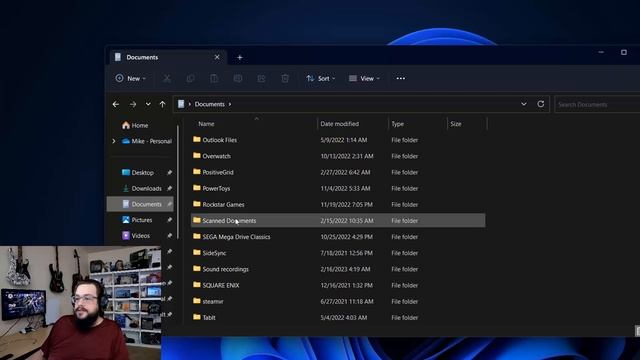
Task: Select the PowerToys folder
Action: [x=338, y=188]
